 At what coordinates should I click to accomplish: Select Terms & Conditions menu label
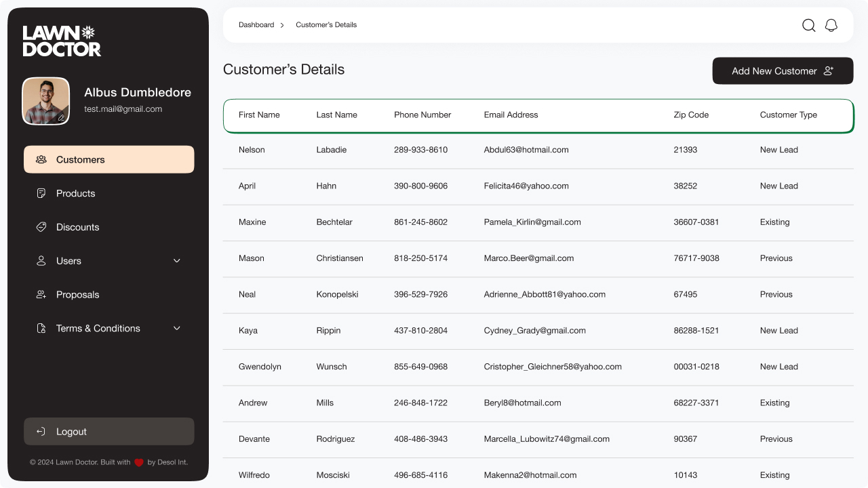coord(98,328)
